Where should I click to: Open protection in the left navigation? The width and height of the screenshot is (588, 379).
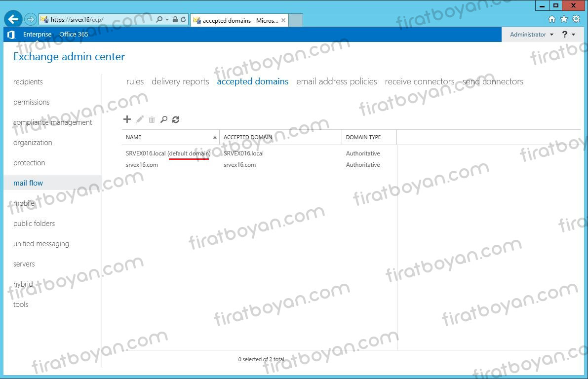29,163
